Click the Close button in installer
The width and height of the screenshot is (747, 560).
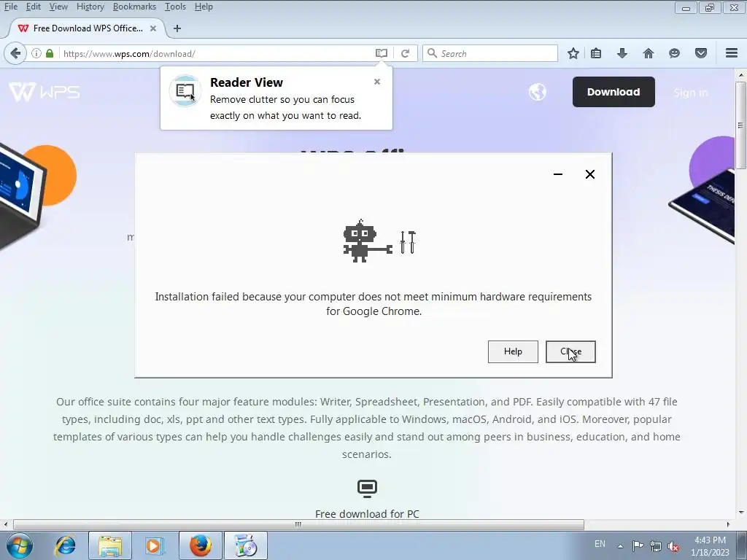tap(570, 351)
